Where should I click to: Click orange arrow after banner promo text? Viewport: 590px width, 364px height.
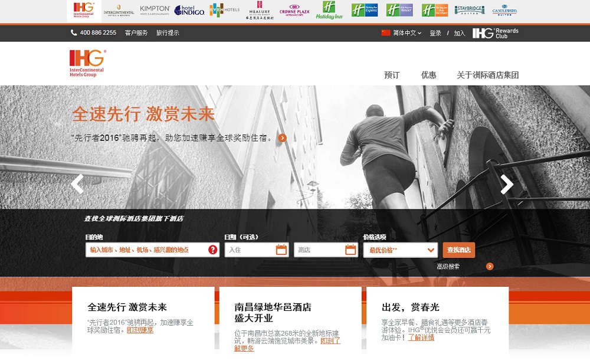pos(282,138)
